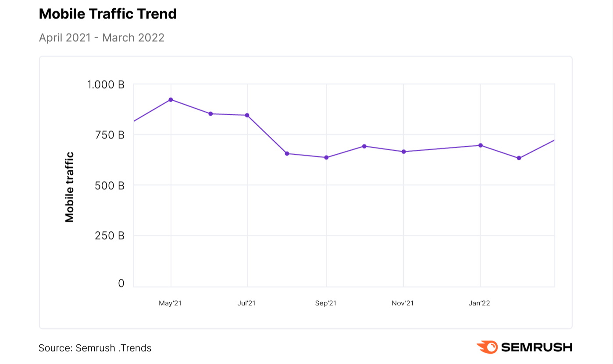Screen dimensions: 613x364
Task: Click the Nov'21 data point on line
Action: tap(403, 152)
